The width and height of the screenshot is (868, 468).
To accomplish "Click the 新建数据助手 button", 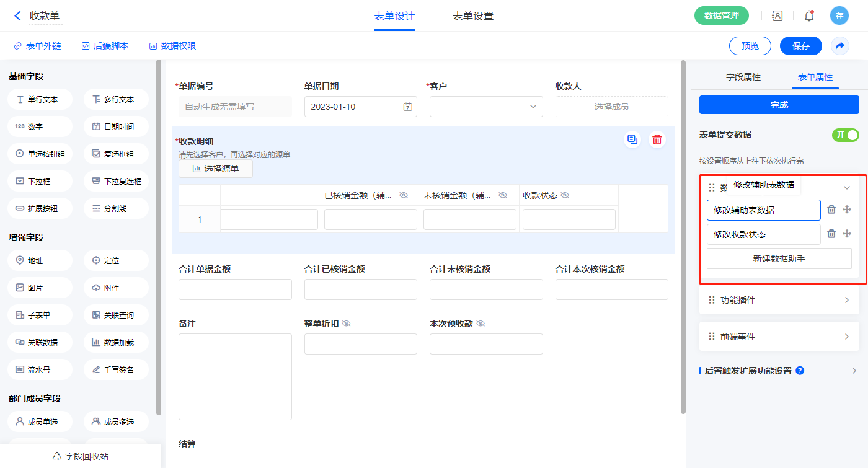I will (x=779, y=258).
